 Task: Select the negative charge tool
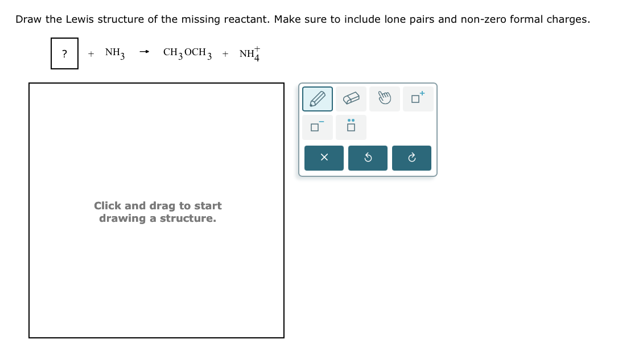[317, 127]
